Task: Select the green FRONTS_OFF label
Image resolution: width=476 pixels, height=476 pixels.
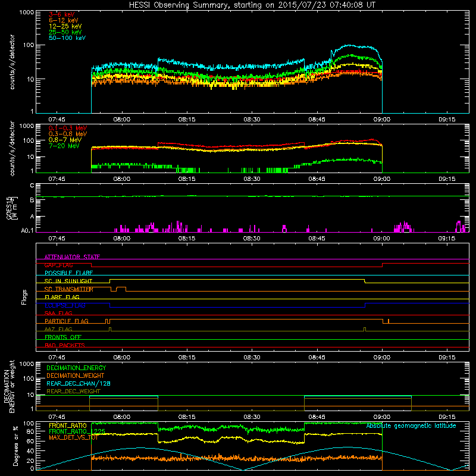Action: click(x=63, y=337)
